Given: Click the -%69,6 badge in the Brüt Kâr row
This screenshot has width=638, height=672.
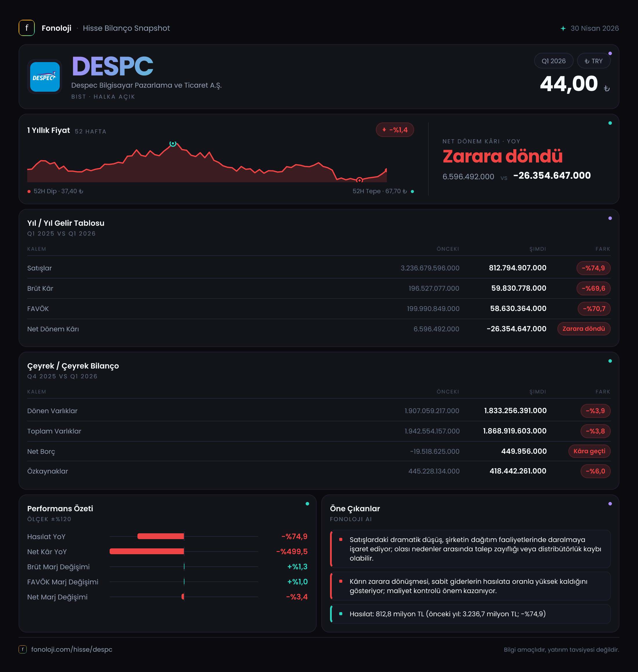Looking at the screenshot, I should coord(593,288).
